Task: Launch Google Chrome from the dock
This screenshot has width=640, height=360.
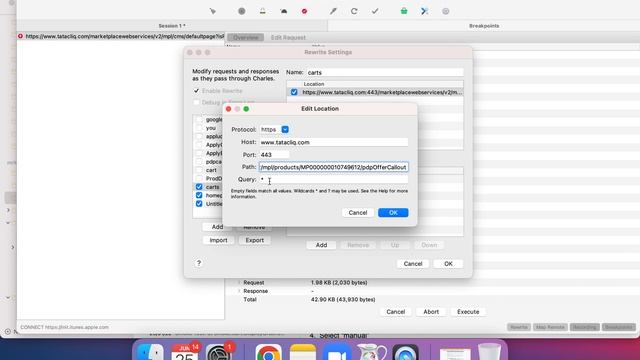Action: [x=268, y=353]
